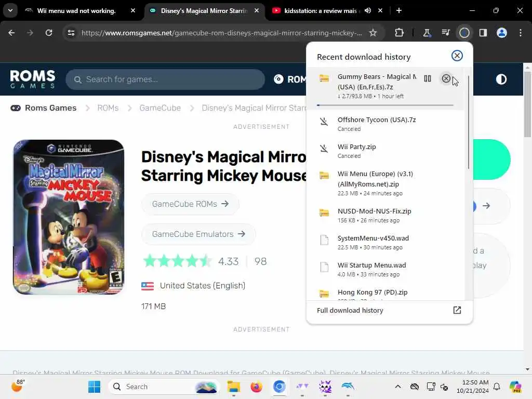532x399 pixels.
Task: Open the tab search dropdown arrow
Action: coord(10,10)
